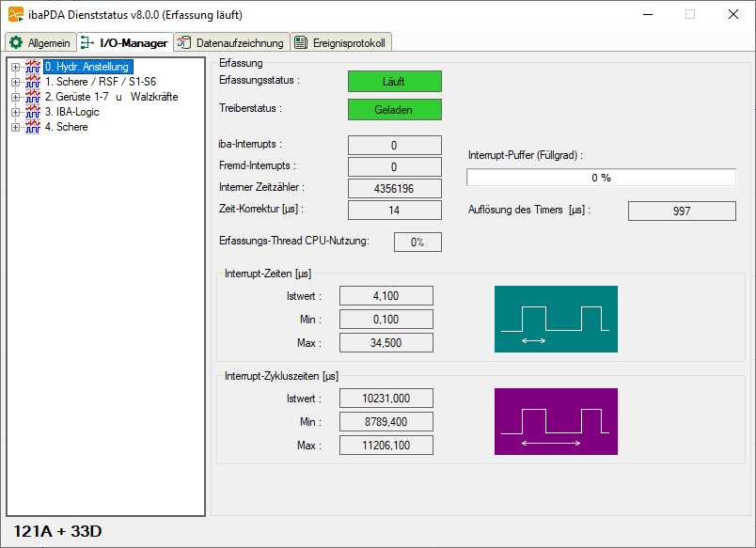Screen dimensions: 756x548
Task: Expand the 3. IBA-Logic tree node
Action: pyautogui.click(x=15, y=112)
